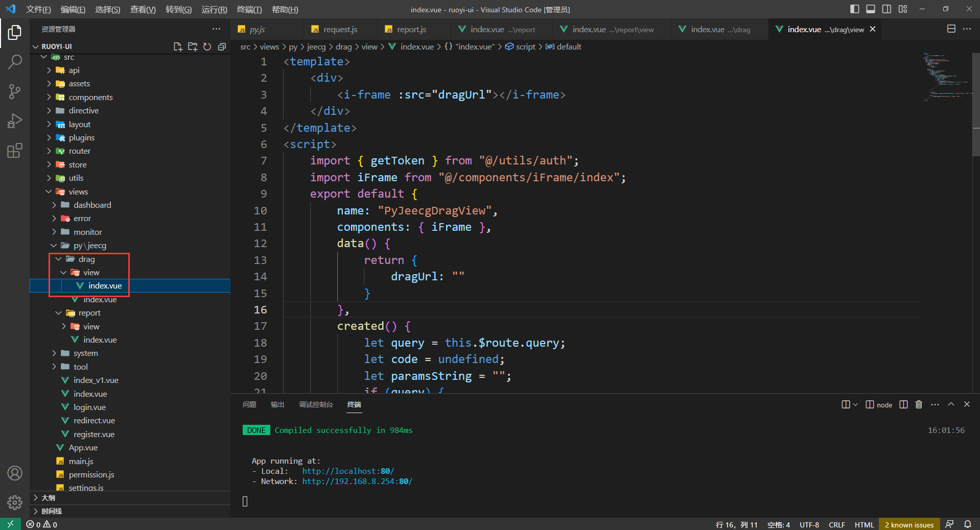The image size is (980, 530).
Task: Open the 编辑(E) menu
Action: click(x=73, y=10)
